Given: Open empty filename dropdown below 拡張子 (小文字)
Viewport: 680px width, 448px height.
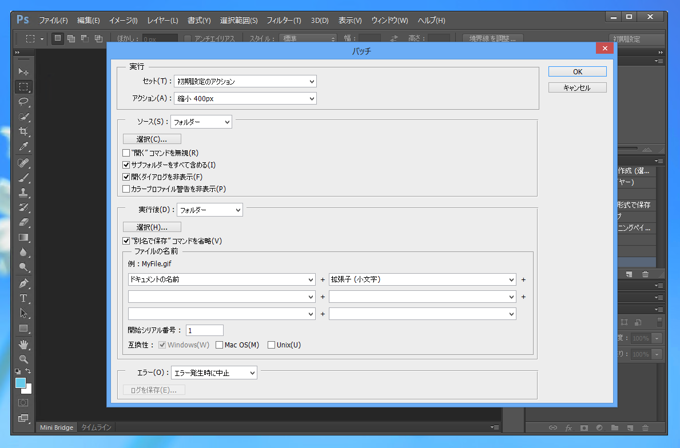Looking at the screenshot, I should [x=422, y=297].
